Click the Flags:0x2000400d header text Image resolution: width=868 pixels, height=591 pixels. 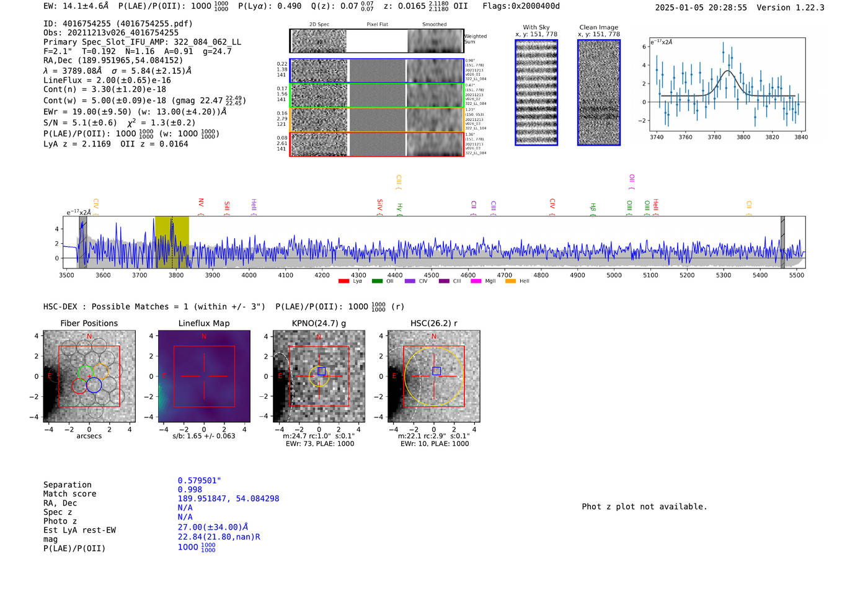click(x=521, y=6)
